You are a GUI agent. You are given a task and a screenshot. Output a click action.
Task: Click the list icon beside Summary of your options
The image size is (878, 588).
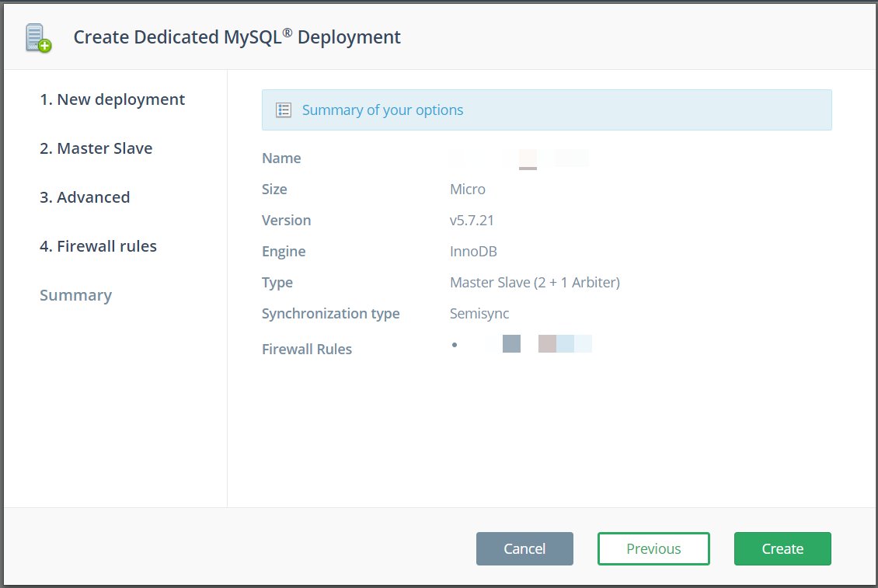[284, 110]
